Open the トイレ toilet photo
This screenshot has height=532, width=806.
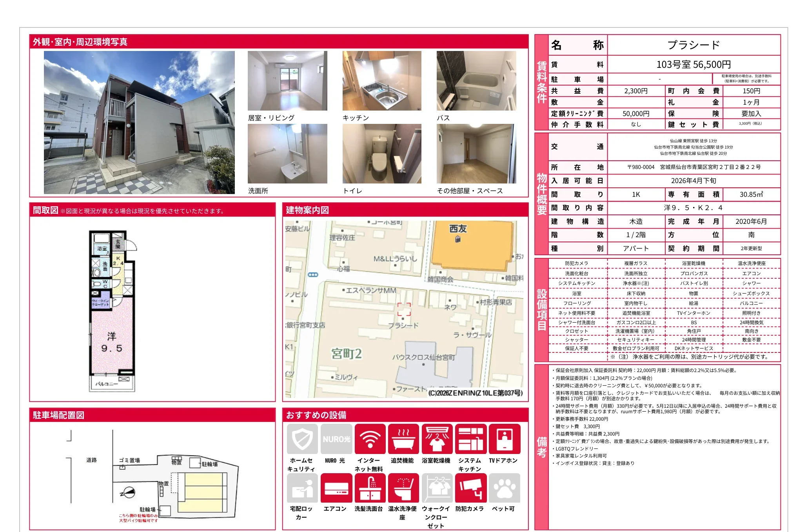coord(382,154)
